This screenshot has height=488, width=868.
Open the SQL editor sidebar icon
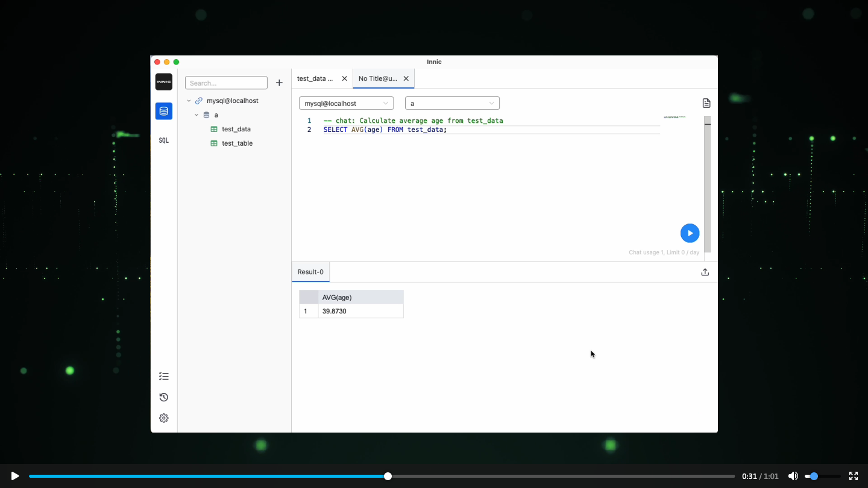click(x=163, y=140)
